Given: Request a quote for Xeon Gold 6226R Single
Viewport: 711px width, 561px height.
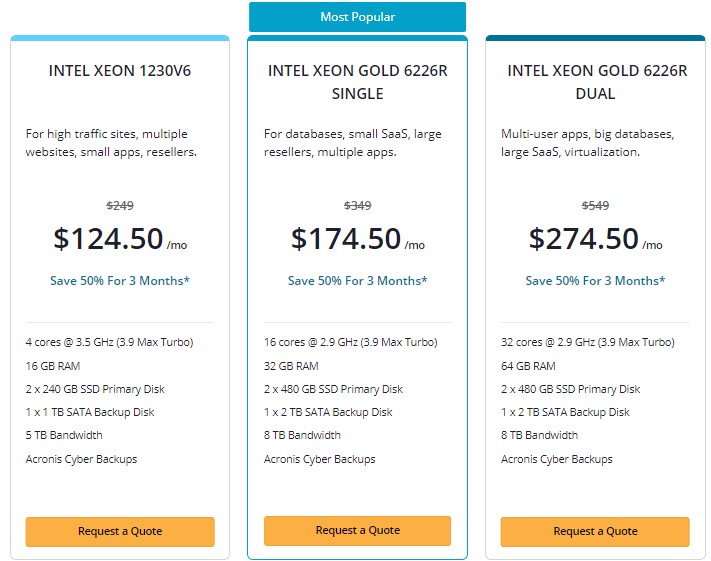Looking at the screenshot, I should click(357, 530).
